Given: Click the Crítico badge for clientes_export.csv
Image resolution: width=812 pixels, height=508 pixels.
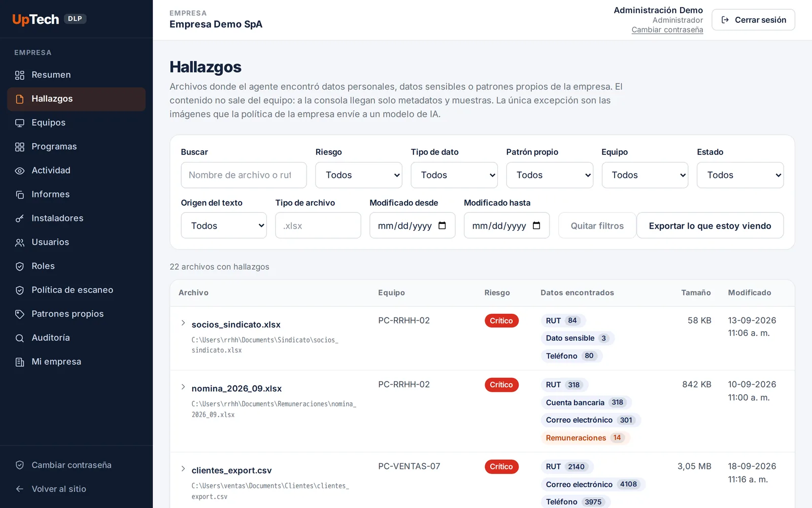Looking at the screenshot, I should point(501,466).
